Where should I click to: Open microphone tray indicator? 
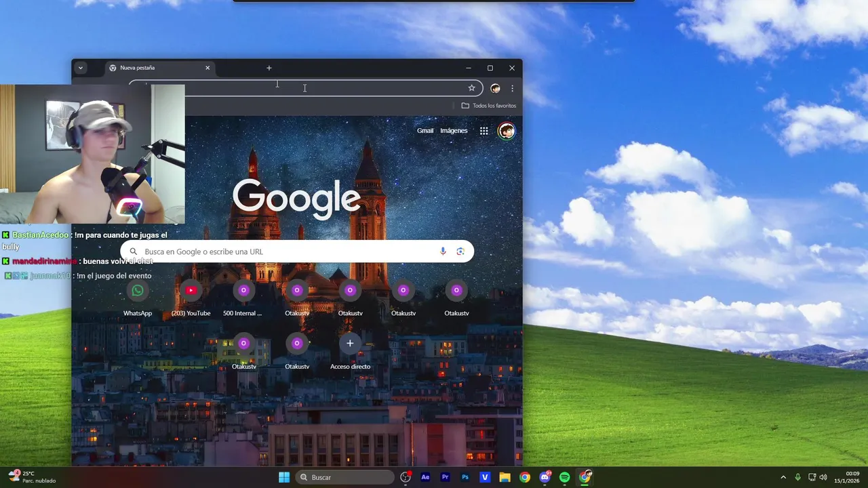(797, 477)
